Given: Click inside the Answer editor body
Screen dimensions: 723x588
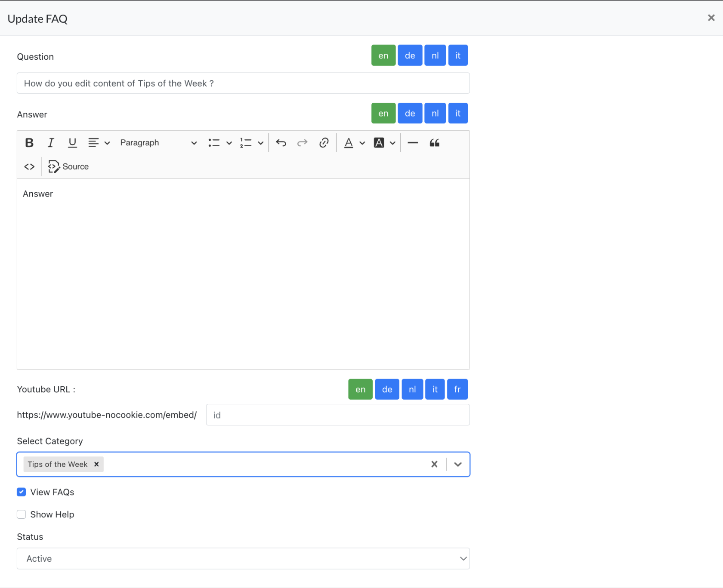Looking at the screenshot, I should [243, 274].
